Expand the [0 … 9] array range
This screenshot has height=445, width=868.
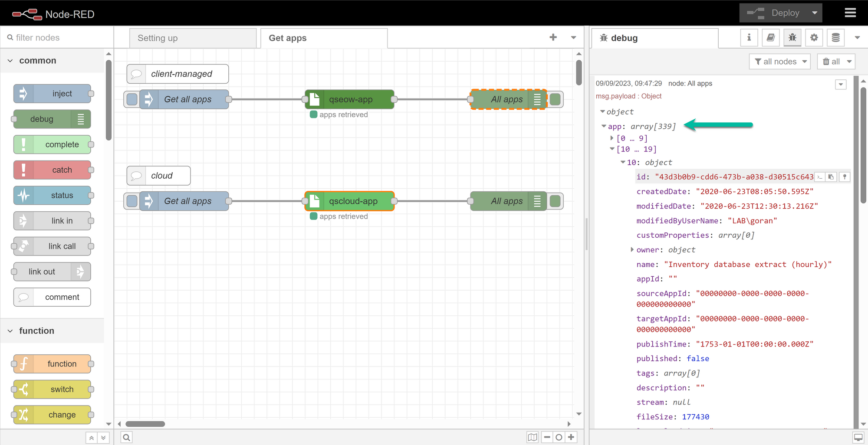pos(612,138)
